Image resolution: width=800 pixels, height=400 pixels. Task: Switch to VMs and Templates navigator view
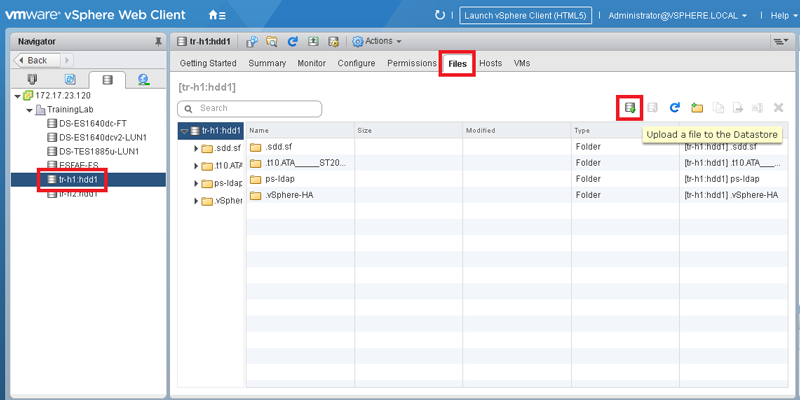70,80
